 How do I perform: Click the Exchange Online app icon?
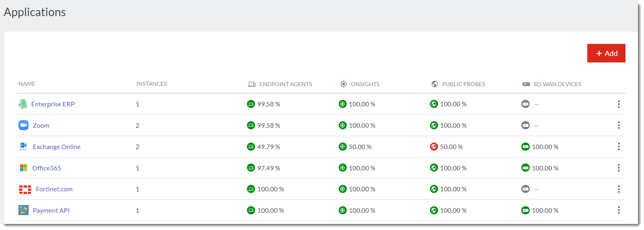pos(23,147)
